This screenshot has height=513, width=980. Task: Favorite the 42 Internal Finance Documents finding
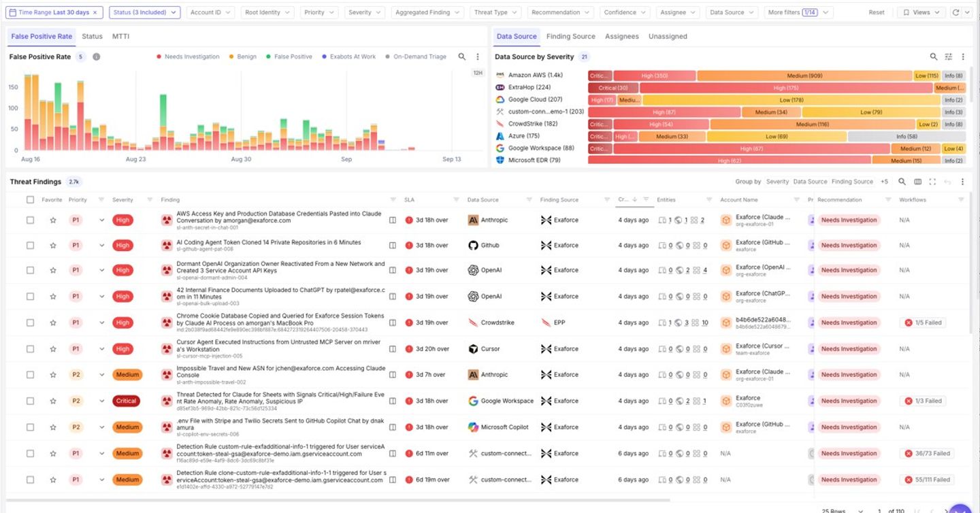[52, 297]
